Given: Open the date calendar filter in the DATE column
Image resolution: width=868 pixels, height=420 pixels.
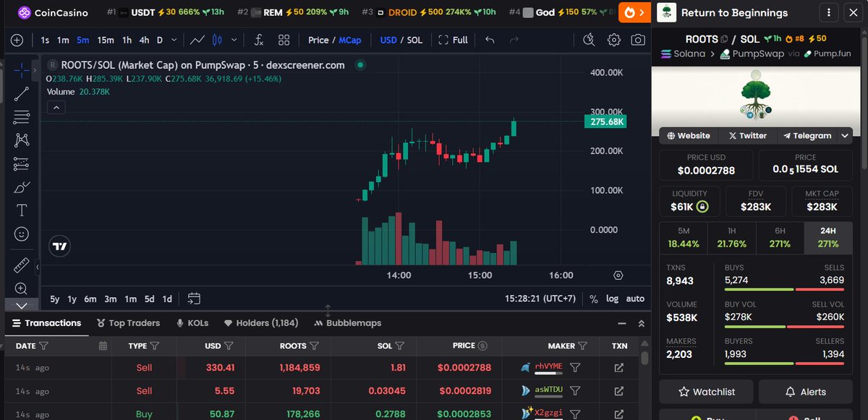Looking at the screenshot, I should point(103,346).
